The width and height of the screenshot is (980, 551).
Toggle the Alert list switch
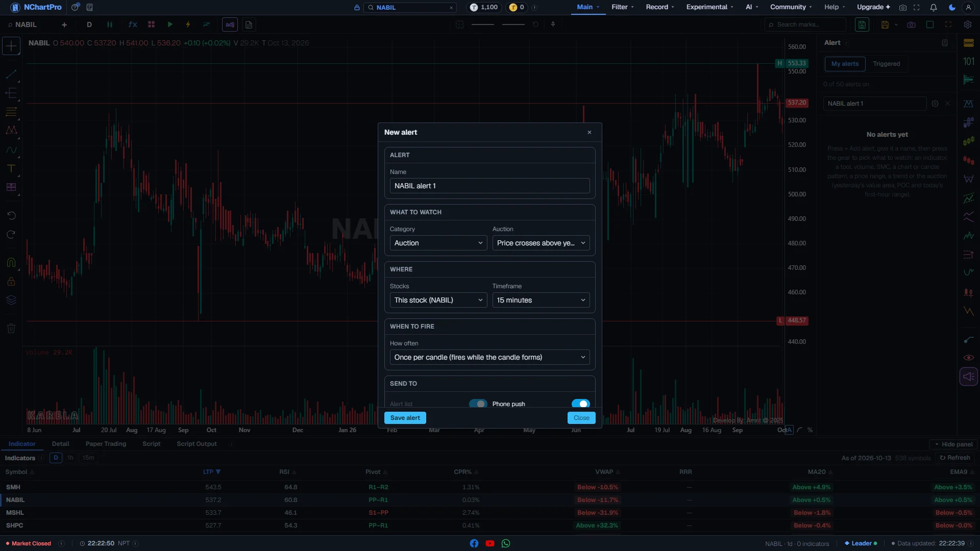(478, 404)
